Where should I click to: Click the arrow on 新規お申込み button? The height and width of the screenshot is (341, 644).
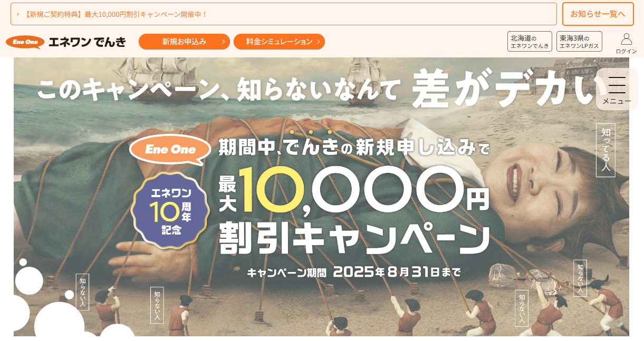tap(224, 42)
